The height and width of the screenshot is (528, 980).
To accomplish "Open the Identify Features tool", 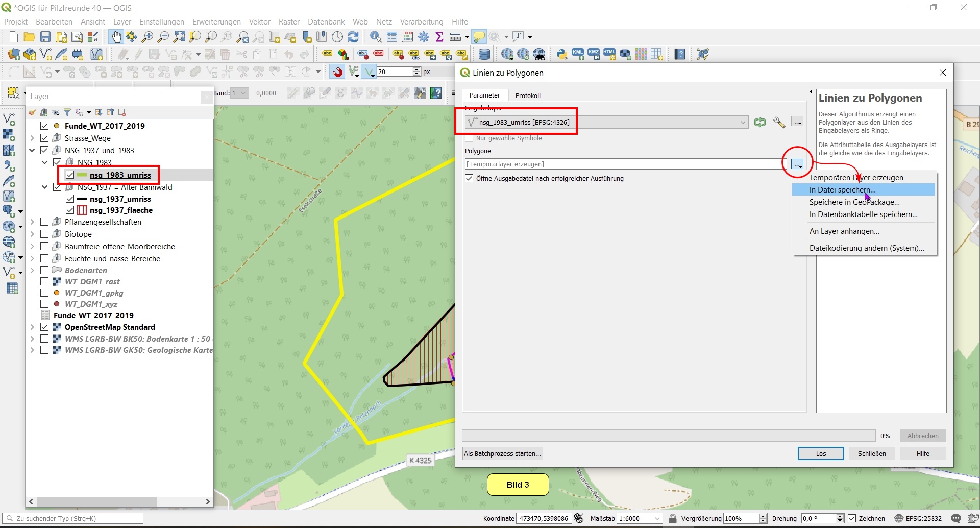I will click(376, 37).
